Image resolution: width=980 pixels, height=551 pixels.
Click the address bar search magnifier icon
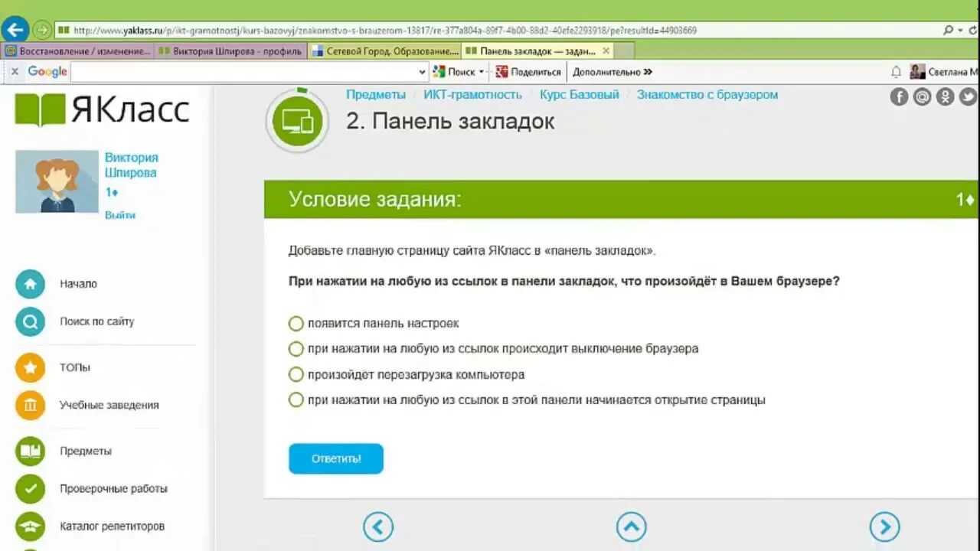click(x=949, y=31)
